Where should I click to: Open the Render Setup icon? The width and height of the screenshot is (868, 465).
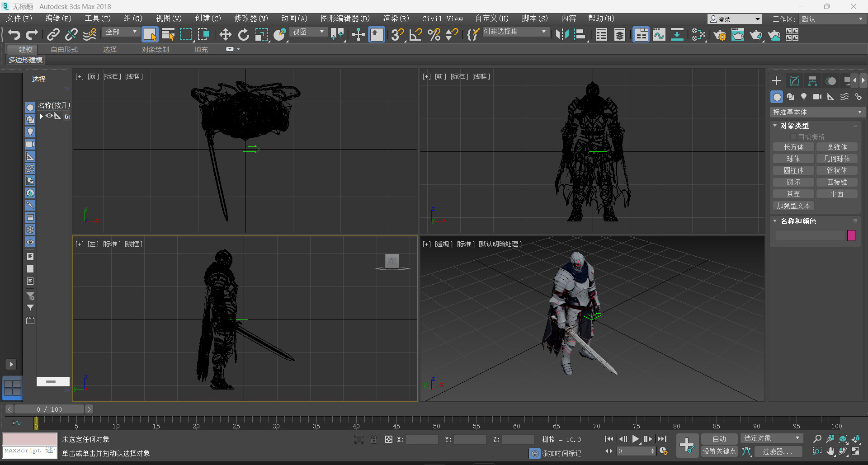[720, 34]
